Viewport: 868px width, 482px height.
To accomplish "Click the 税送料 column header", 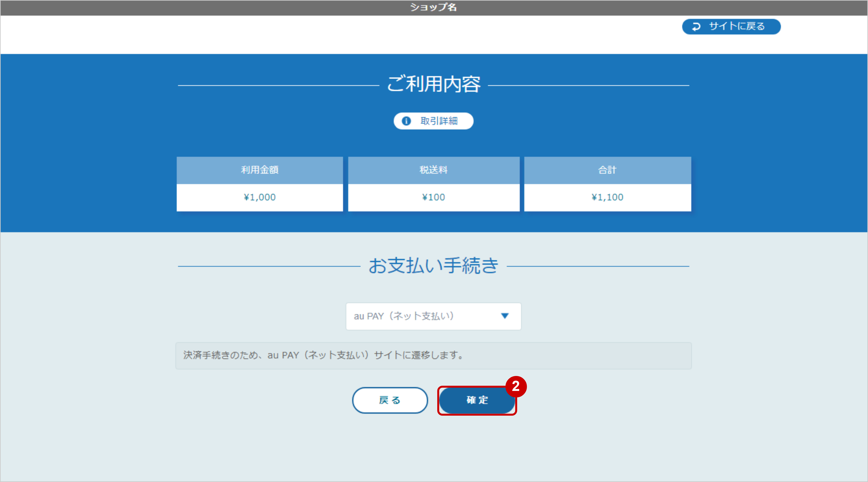I will point(434,170).
